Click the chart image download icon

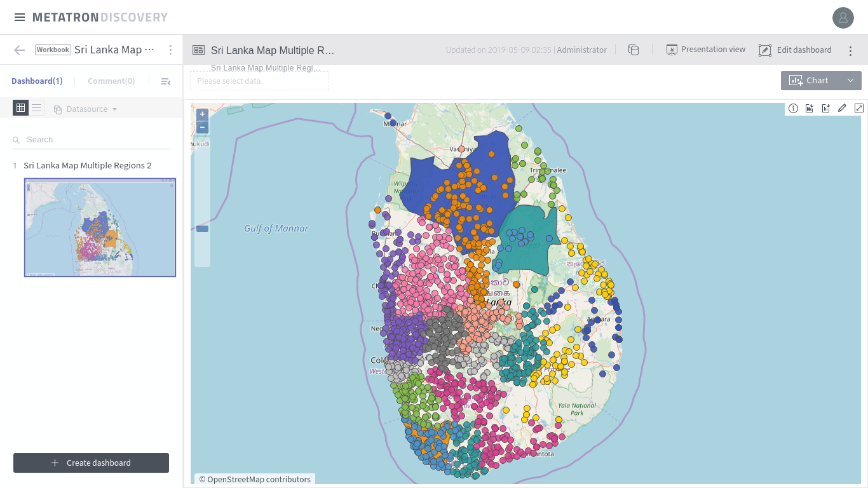(826, 108)
